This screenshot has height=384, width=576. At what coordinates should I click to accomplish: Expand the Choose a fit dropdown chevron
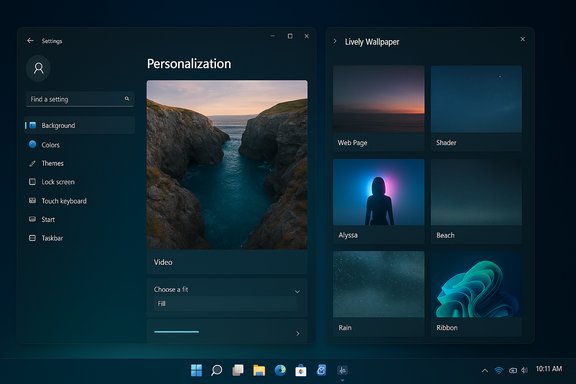[x=297, y=291]
